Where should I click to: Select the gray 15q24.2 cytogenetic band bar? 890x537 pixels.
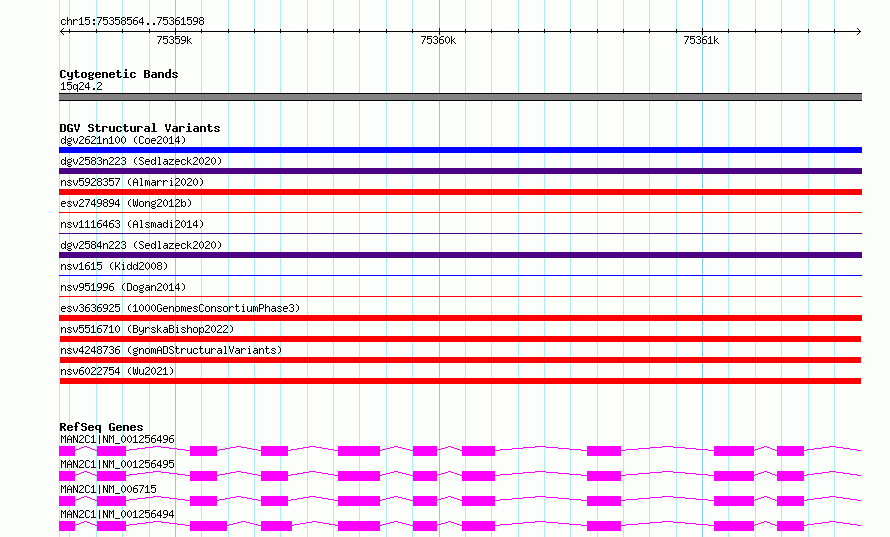pyautogui.click(x=460, y=97)
